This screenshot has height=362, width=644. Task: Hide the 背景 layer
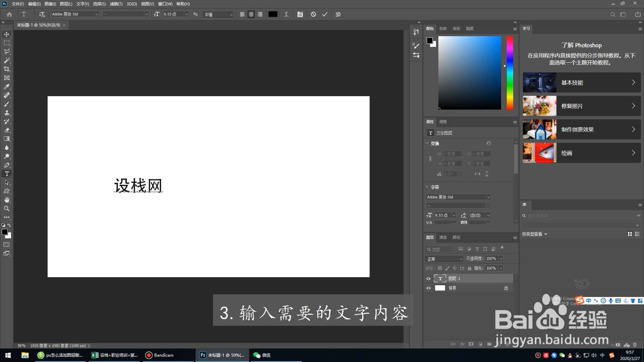coord(428,288)
